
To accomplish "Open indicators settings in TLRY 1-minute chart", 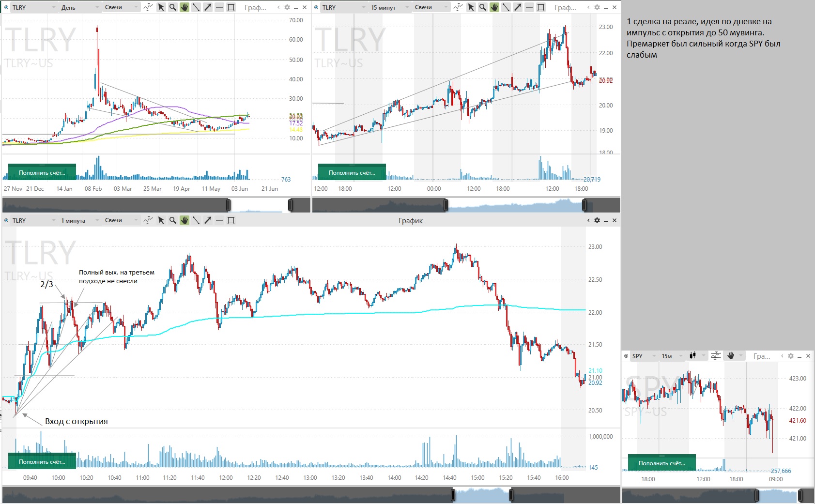I will [x=148, y=220].
